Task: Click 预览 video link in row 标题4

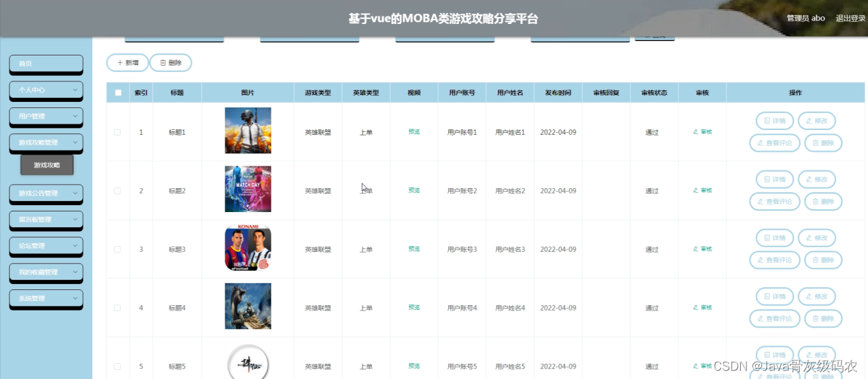Action: click(x=414, y=307)
